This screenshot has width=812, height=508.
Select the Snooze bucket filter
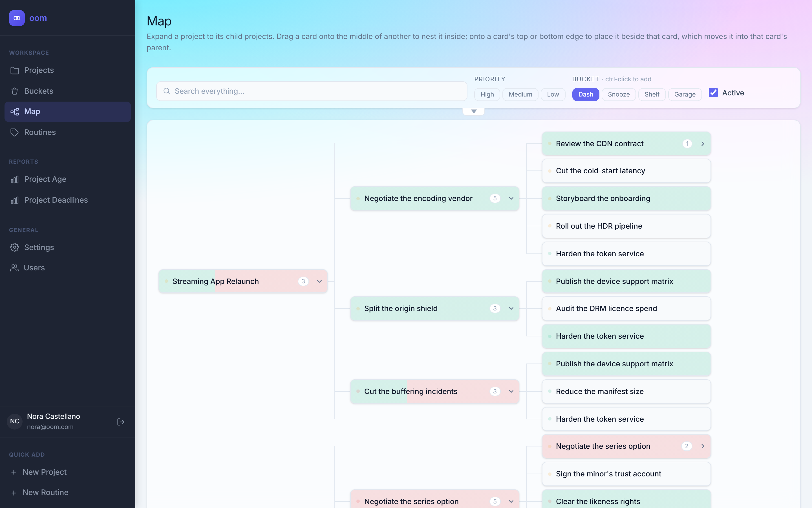[x=619, y=95]
